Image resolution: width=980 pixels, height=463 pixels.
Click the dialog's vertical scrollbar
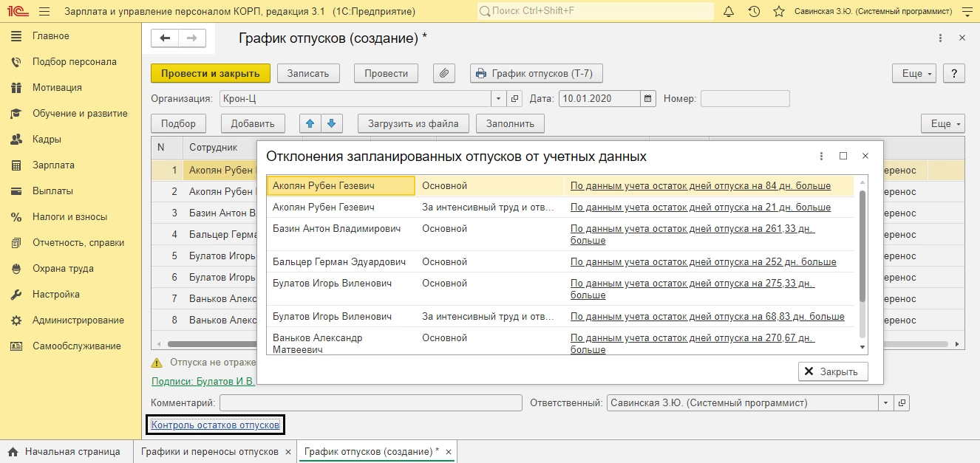click(x=862, y=247)
